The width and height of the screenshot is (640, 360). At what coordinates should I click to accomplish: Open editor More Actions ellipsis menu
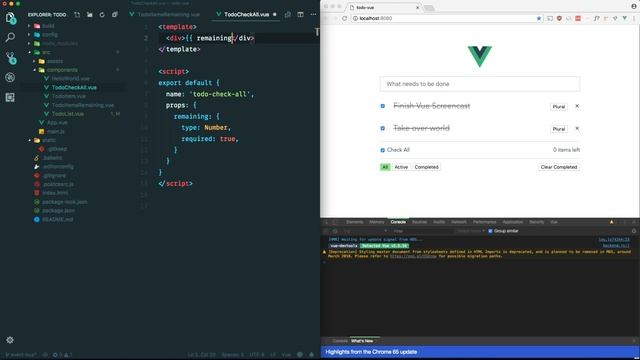(x=313, y=14)
